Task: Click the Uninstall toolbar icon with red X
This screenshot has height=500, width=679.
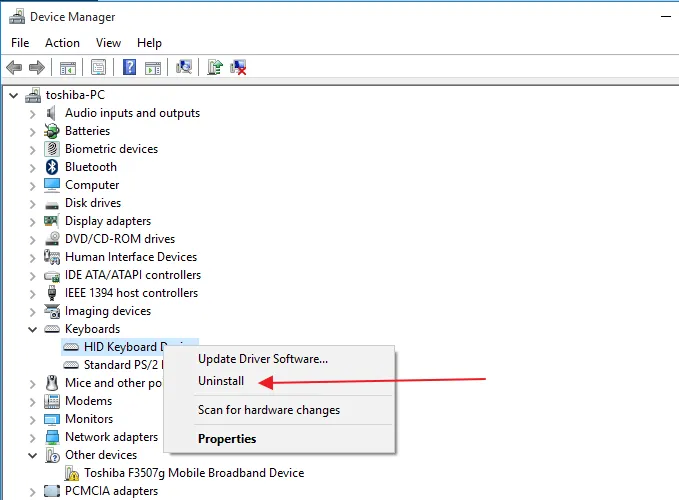Action: (x=239, y=68)
